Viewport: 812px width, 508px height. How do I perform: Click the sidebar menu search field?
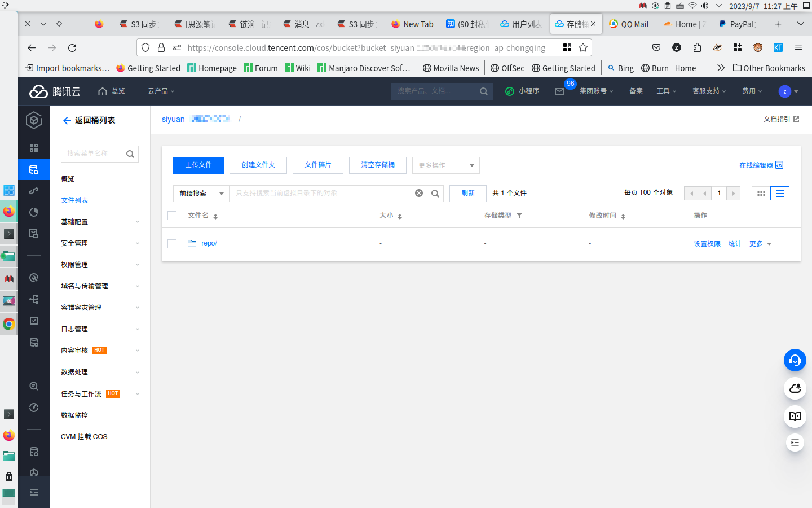(x=93, y=154)
